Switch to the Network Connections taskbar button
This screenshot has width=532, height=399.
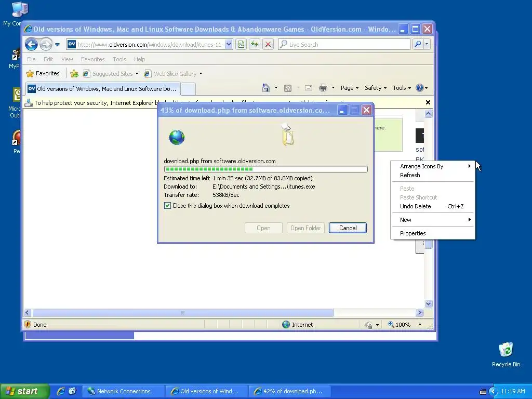click(x=124, y=391)
